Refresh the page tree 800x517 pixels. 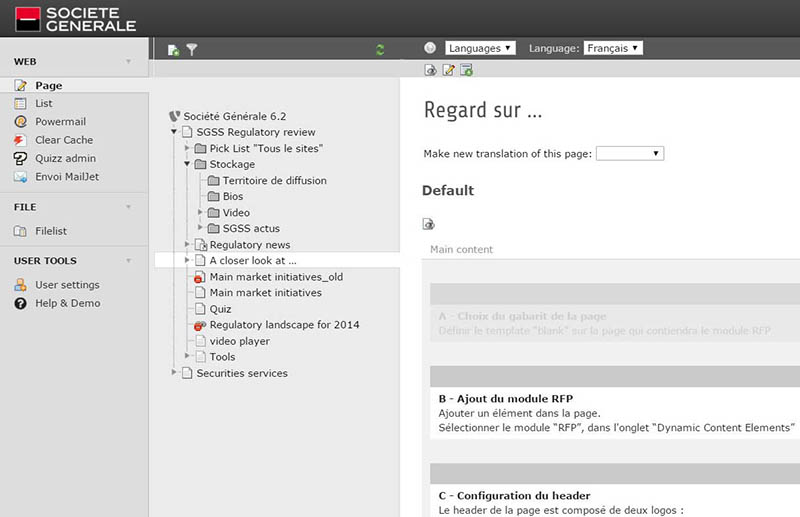[x=380, y=50]
